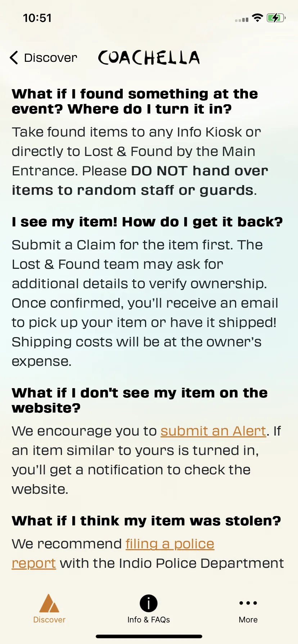
Task: Select the More tab label
Action: [248, 620]
